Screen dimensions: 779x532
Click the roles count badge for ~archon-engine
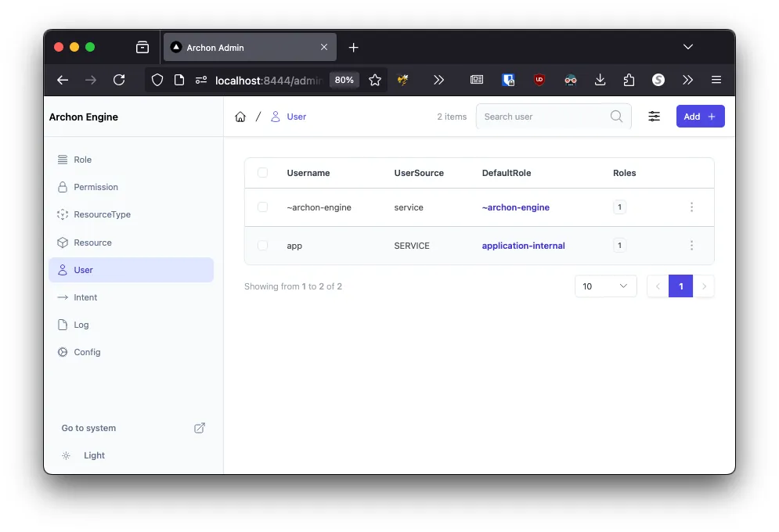tap(619, 207)
